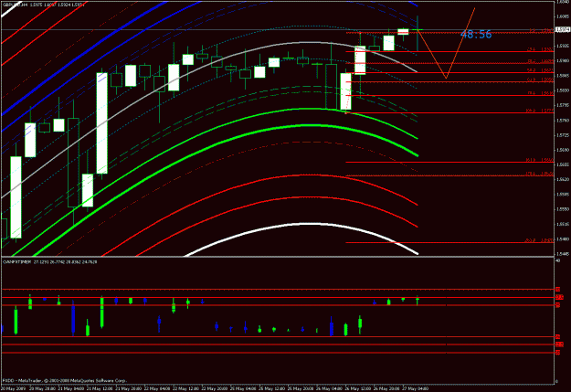Viewport: 571px width, 392px height.
Task: Click the 22 May 04:00 time axis label
Action: (156, 388)
